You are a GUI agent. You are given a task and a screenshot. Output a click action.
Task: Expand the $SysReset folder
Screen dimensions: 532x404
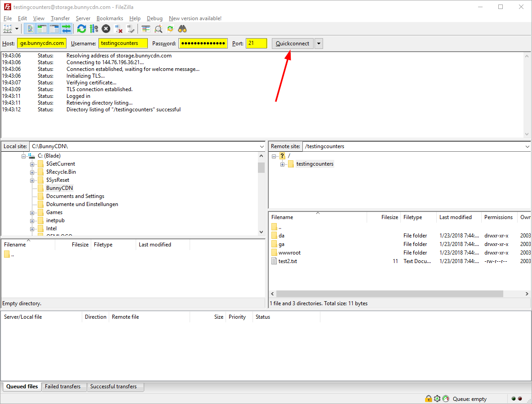(x=32, y=180)
